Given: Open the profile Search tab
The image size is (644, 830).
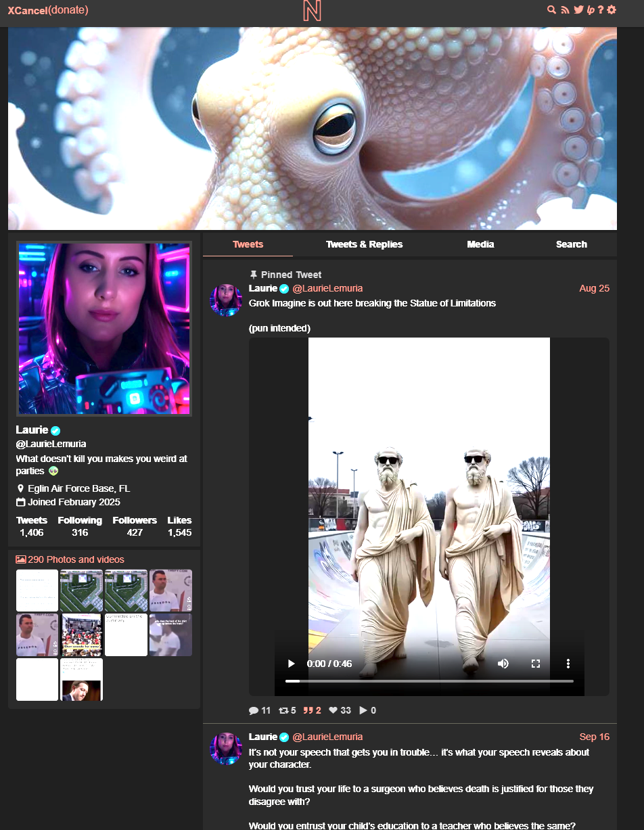Looking at the screenshot, I should (x=572, y=244).
